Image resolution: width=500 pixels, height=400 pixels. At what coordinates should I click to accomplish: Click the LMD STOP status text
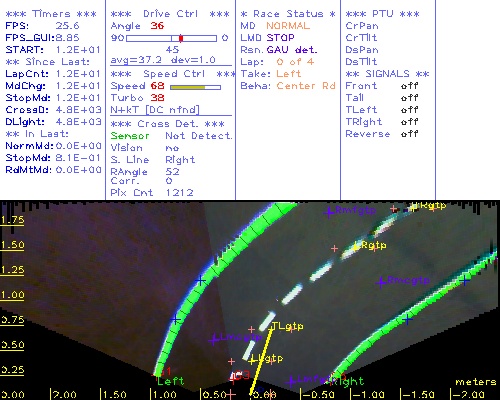point(267,38)
